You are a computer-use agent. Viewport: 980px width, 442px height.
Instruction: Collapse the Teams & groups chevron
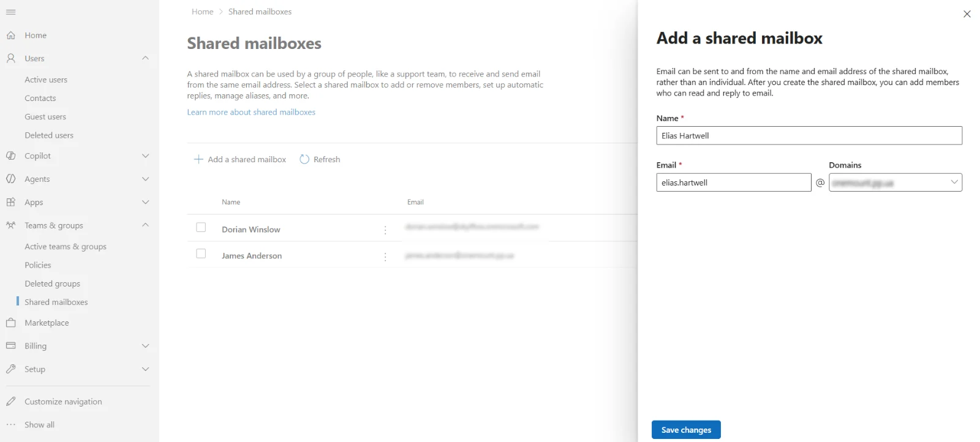(145, 225)
